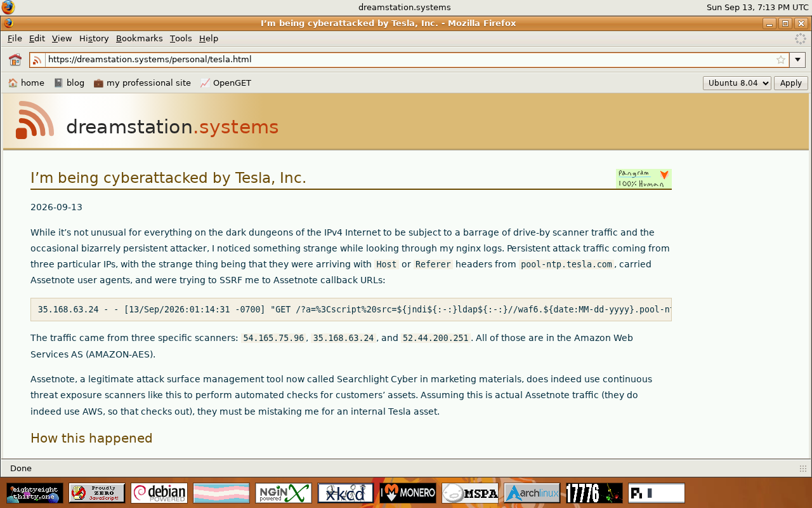Viewport: 812px width, 508px height.
Task: Click the IP address 35.168.63.24 in the paragraph
Action: coord(344,338)
